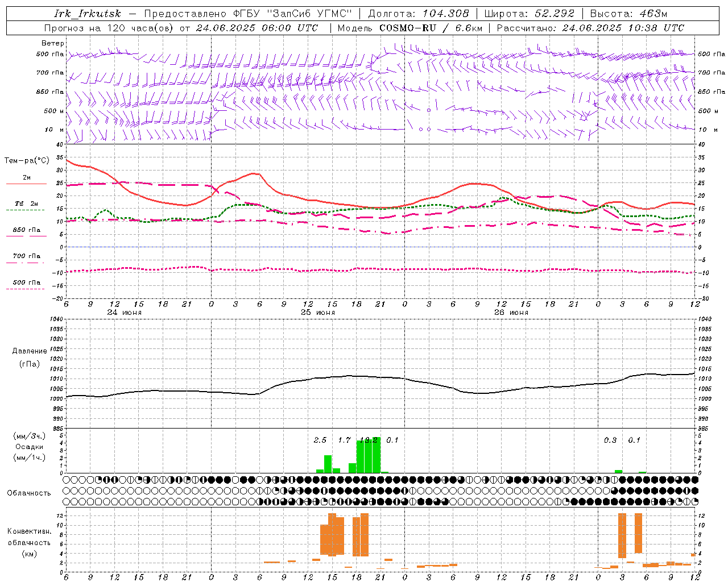
Task: Click the Ветер panel label
Action: pos(53,43)
